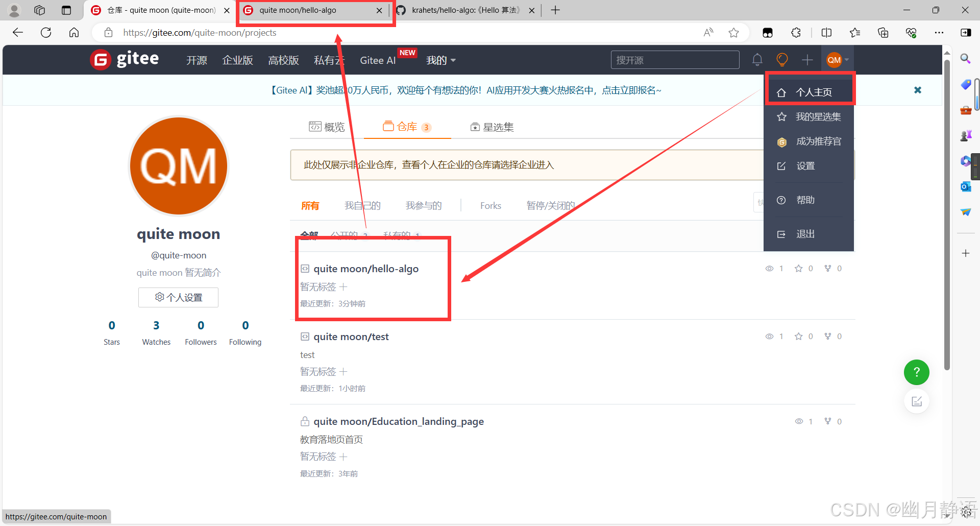This screenshot has width=980, height=526.
Task: Open the quite moon/Education_landing_page repository
Action: click(x=399, y=421)
